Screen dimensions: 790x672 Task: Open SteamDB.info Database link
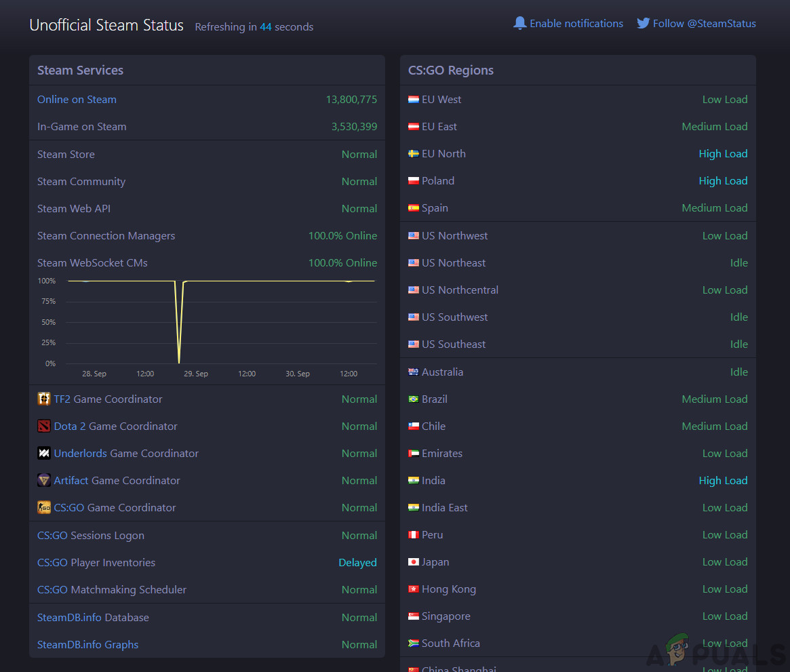[x=93, y=618]
